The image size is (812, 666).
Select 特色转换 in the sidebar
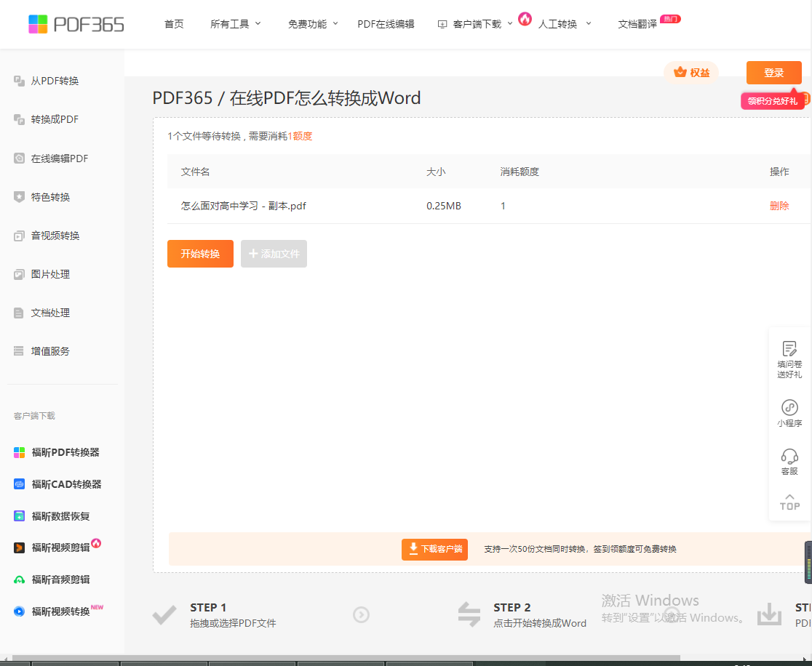click(50, 197)
